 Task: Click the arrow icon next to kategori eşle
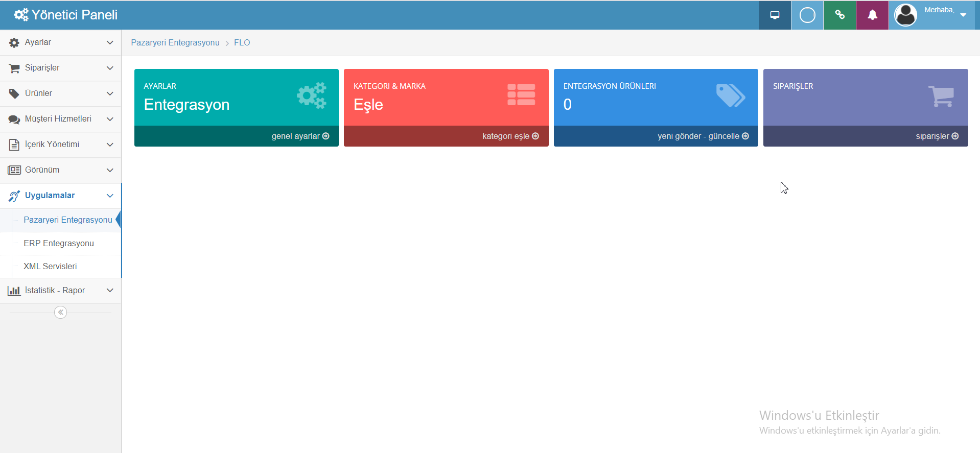[535, 136]
